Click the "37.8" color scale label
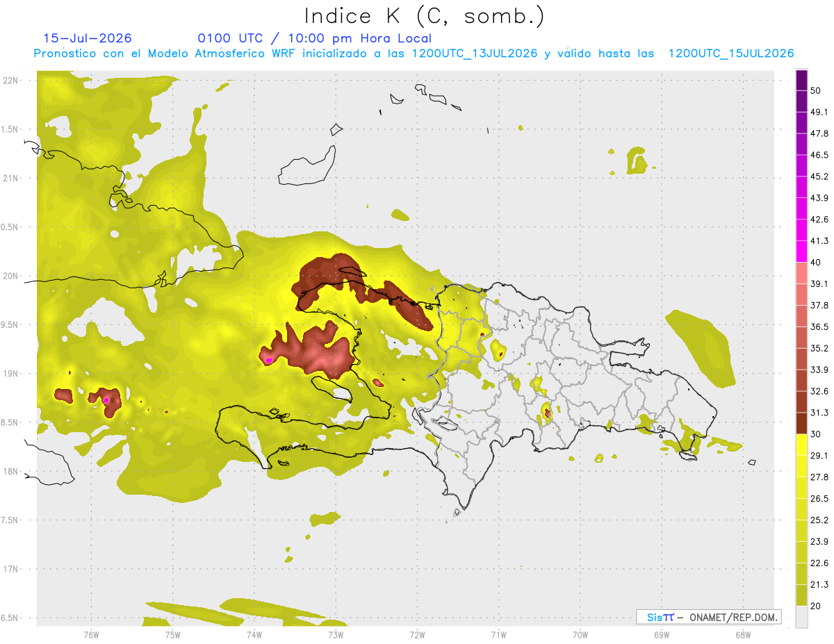The width and height of the screenshot is (834, 644). click(820, 305)
